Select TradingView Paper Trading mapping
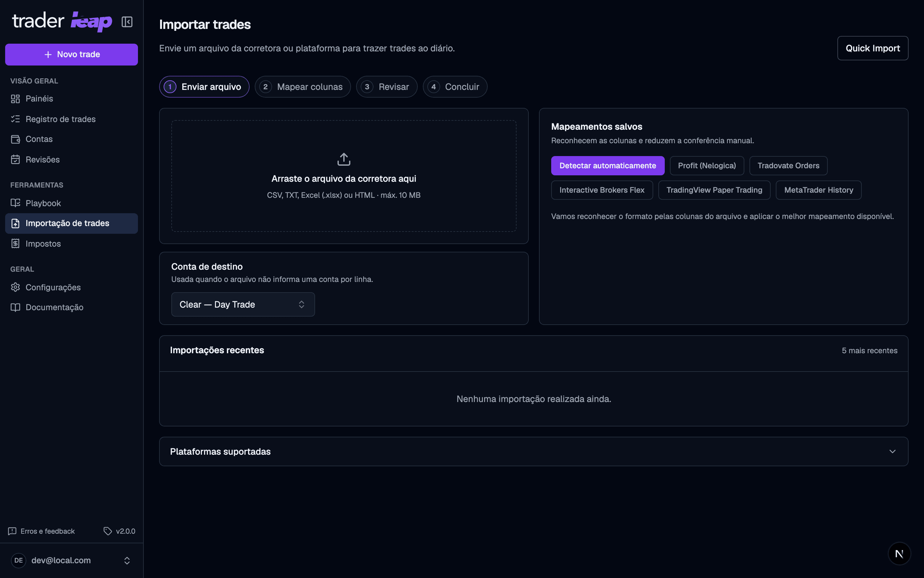 click(x=714, y=190)
